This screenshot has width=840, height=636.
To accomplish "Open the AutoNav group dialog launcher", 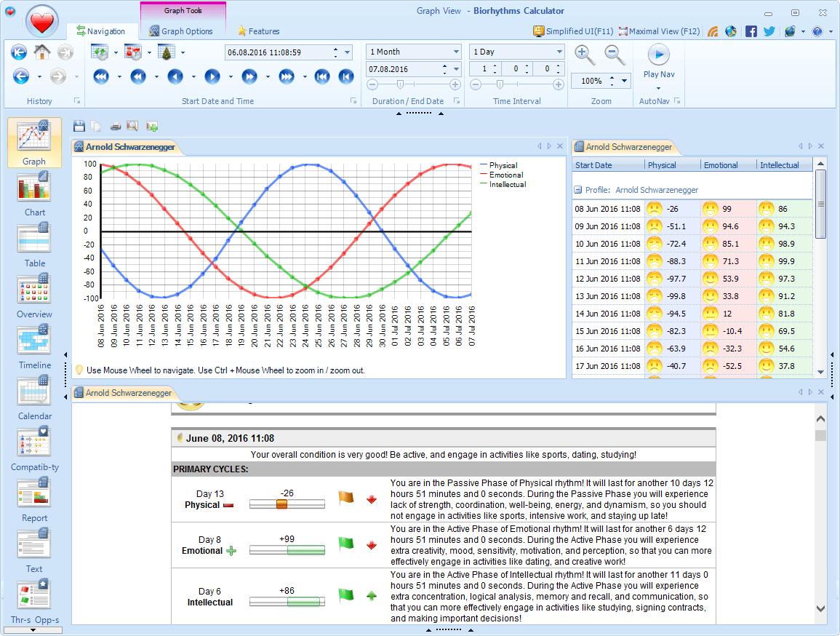I will (677, 100).
